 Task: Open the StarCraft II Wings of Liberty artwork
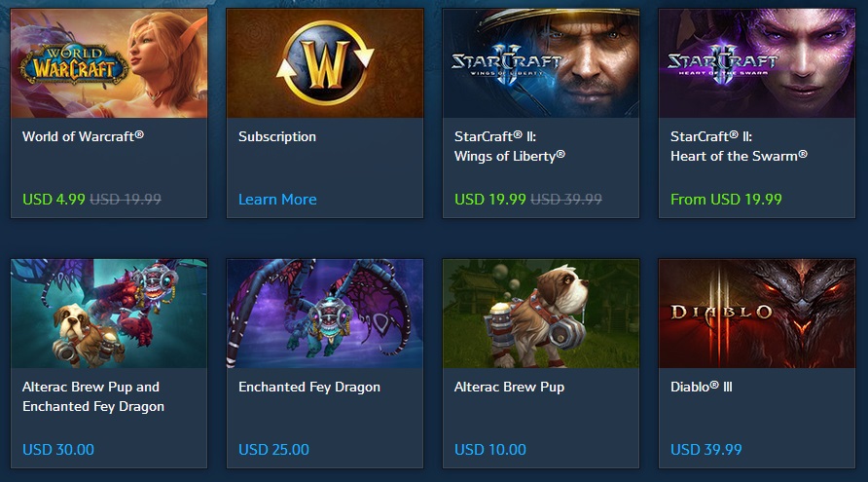tap(541, 63)
